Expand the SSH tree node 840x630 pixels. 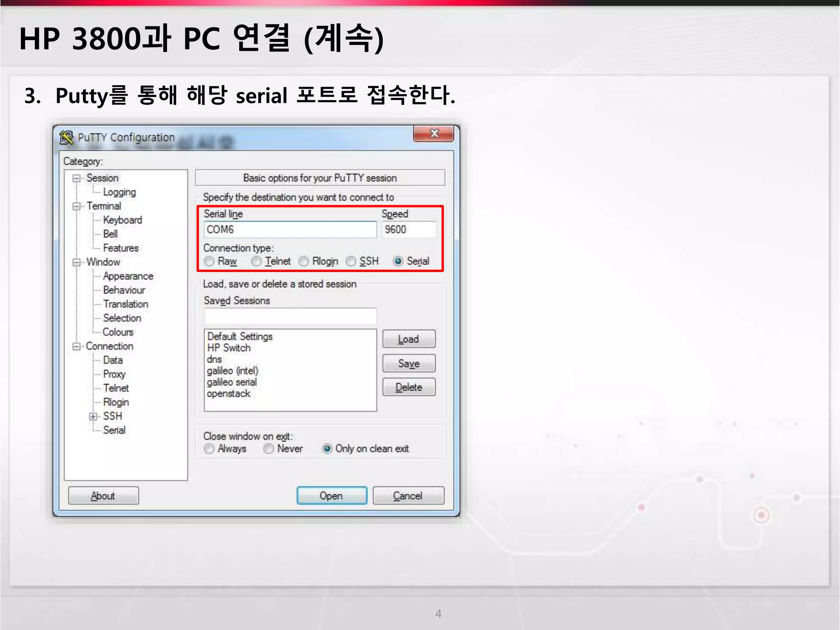(94, 416)
